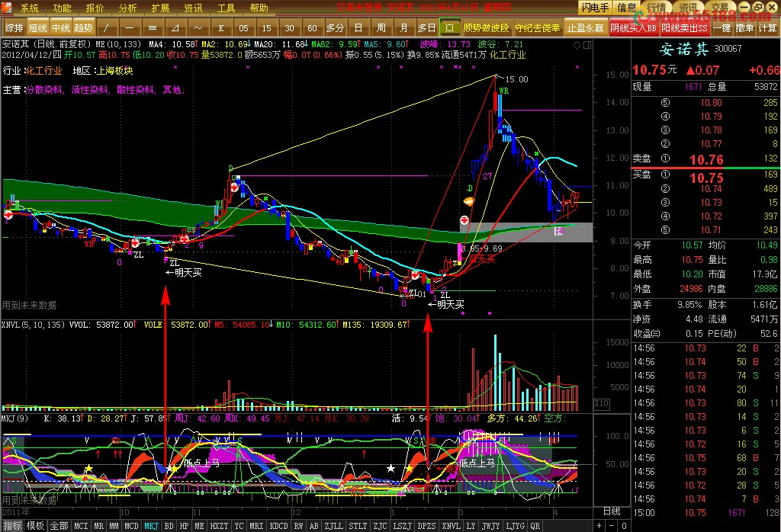Click the diamond icon above the chart
The image size is (781, 532).
tap(577, 45)
